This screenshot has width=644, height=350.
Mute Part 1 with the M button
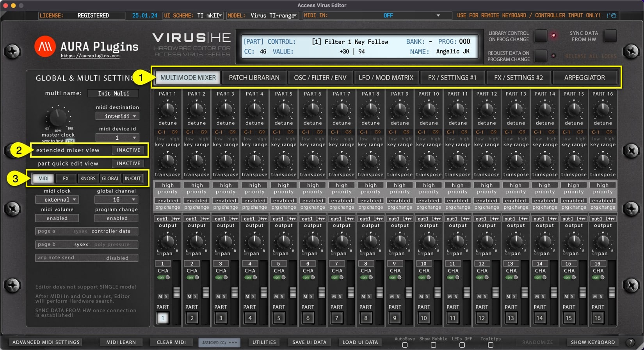tap(160, 297)
